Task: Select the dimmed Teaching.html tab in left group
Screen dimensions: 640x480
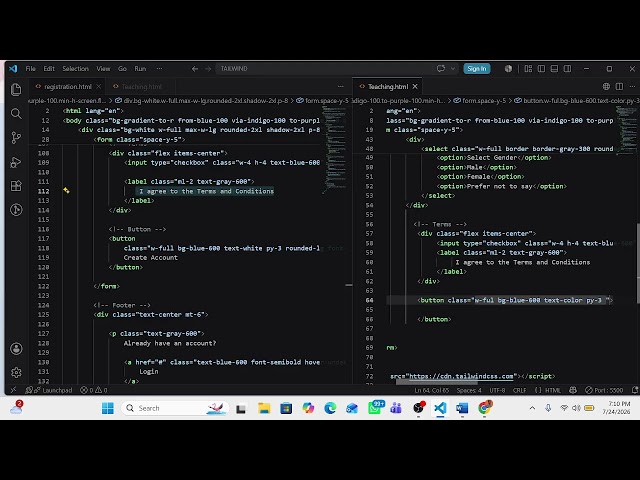Action: coord(142,87)
